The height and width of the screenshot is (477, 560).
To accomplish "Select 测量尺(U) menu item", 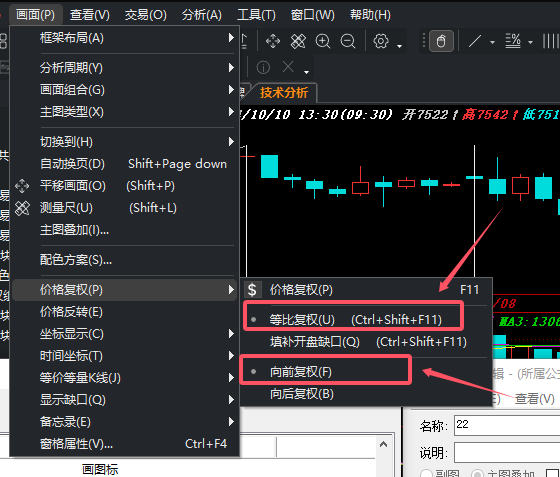I will pos(124,208).
